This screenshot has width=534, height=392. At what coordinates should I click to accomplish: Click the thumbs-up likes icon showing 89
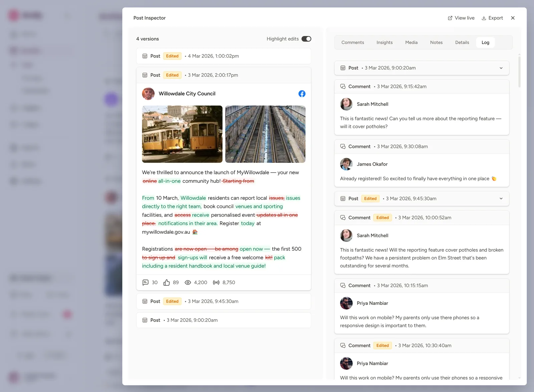167,282
